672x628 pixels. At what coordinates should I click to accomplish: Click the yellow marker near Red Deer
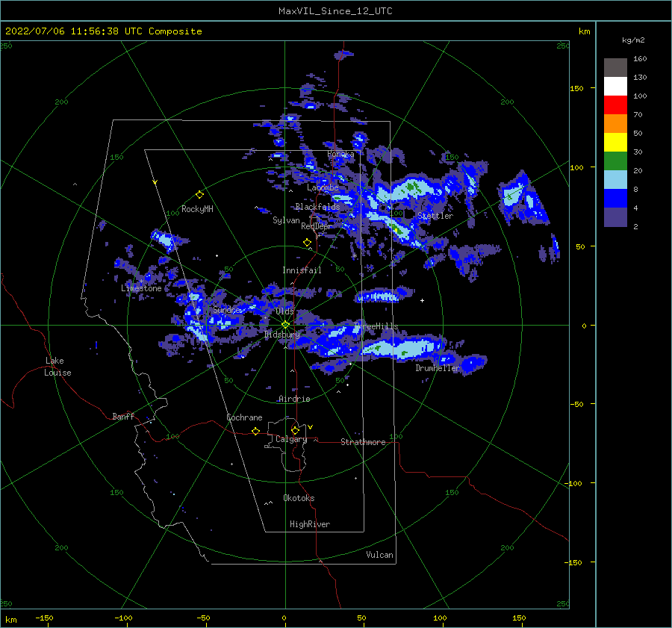point(307,243)
